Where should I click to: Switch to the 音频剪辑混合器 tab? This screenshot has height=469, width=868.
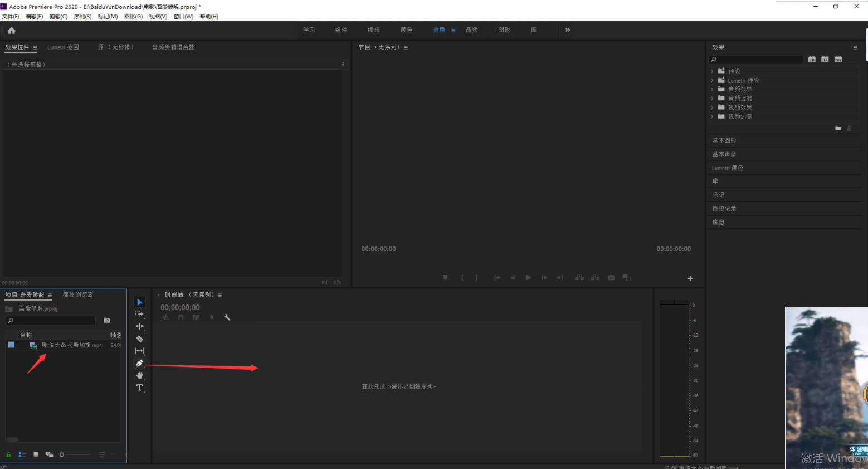click(x=174, y=47)
